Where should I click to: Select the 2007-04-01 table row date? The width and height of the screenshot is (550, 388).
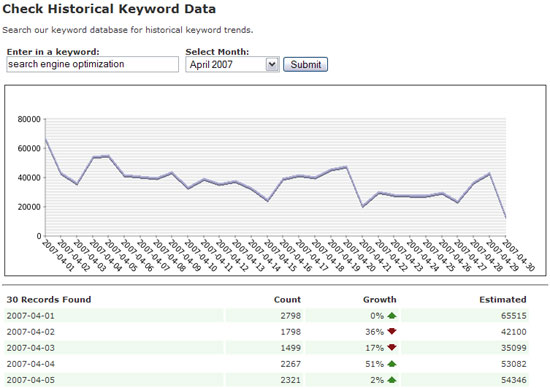click(31, 316)
